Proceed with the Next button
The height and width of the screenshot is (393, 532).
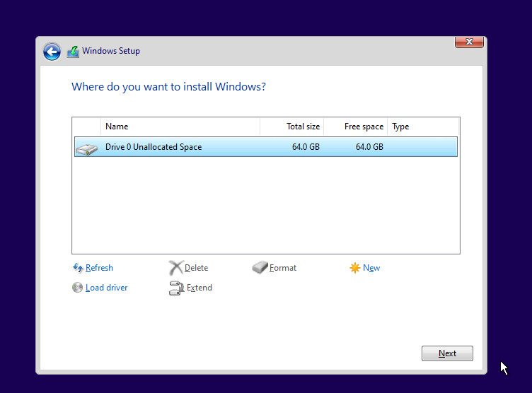pyautogui.click(x=447, y=353)
